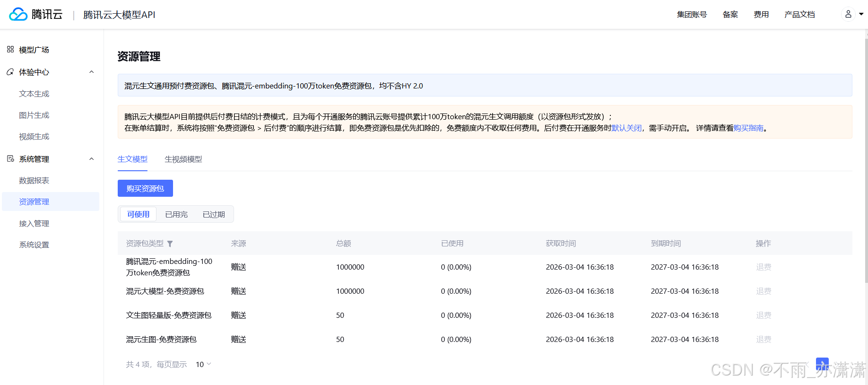Click the 腾讯云大模型API header title

119,15
